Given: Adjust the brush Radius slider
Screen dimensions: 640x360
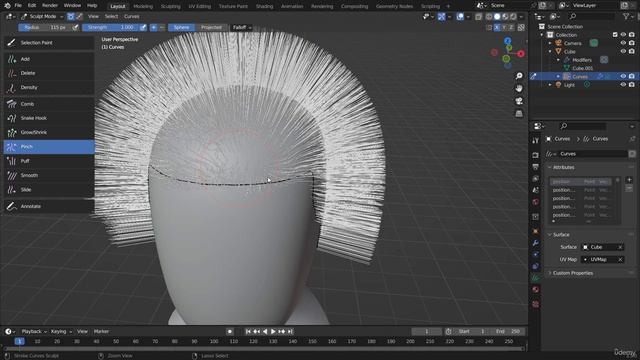Looking at the screenshot, I should click(x=45, y=27).
